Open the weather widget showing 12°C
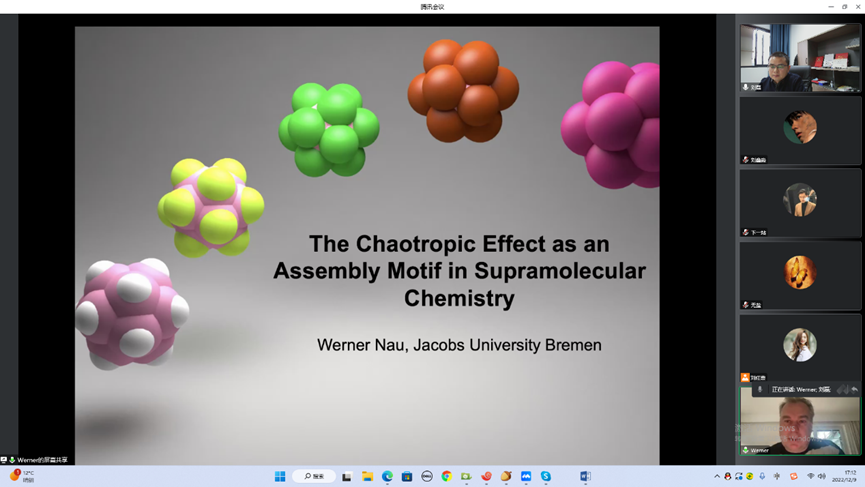The image size is (865, 487). [22, 477]
